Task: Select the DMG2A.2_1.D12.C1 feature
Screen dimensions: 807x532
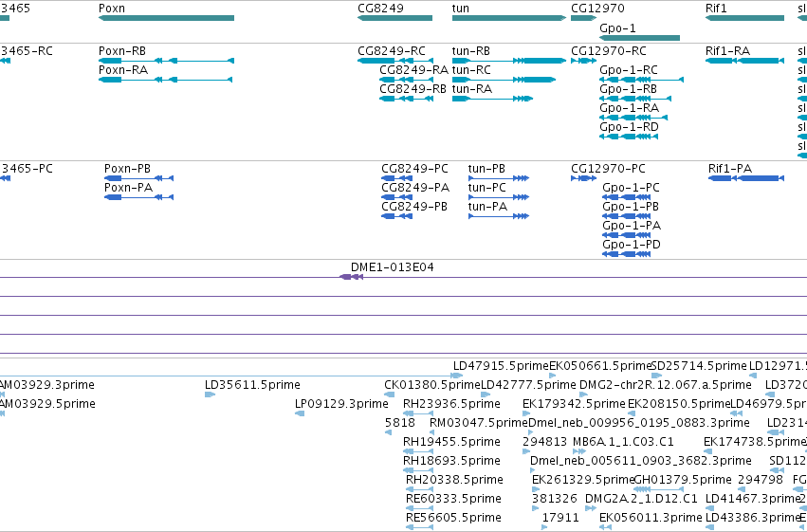Action: pos(591,509)
